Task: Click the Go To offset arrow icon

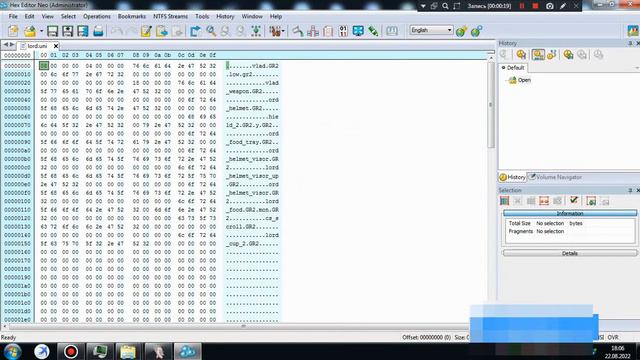Action: (x=196, y=31)
